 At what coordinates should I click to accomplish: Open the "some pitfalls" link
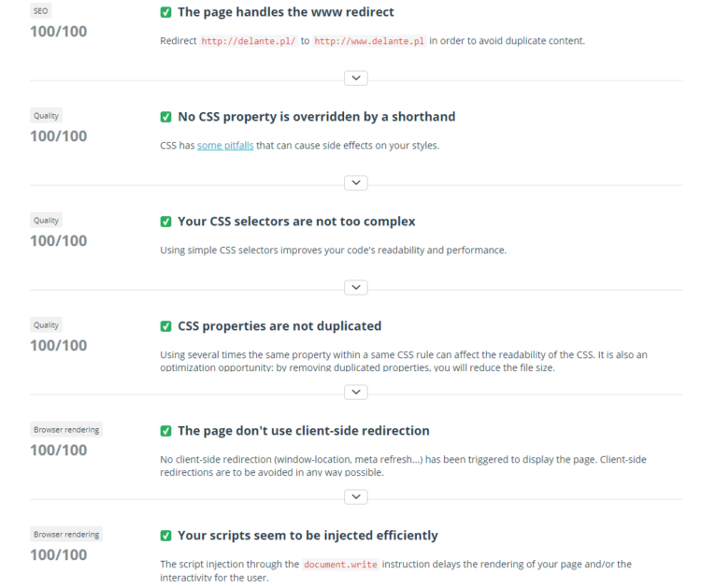(225, 146)
